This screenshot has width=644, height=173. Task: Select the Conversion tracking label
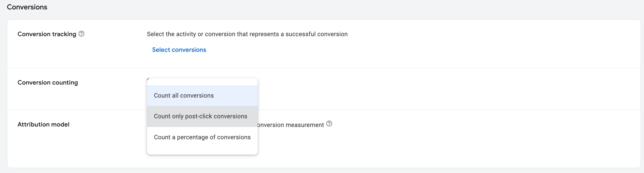(47, 34)
